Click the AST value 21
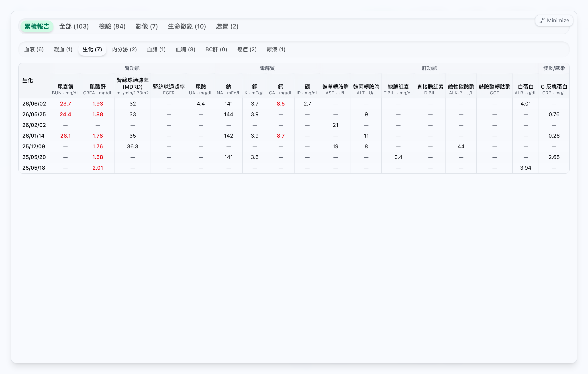Image resolution: width=588 pixels, height=374 pixels. click(335, 125)
